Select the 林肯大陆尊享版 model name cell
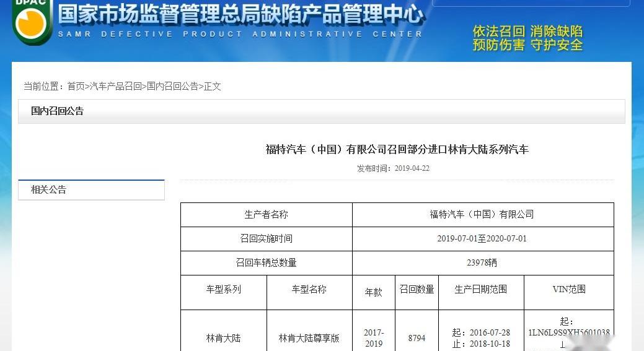This screenshot has height=351, width=644. pyautogui.click(x=309, y=331)
